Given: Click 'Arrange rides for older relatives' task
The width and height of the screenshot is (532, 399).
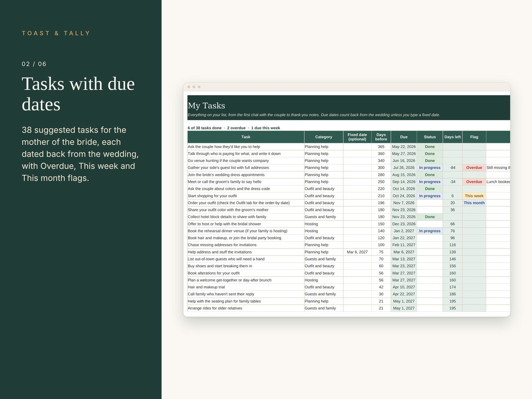Looking at the screenshot, I should [x=246, y=308].
